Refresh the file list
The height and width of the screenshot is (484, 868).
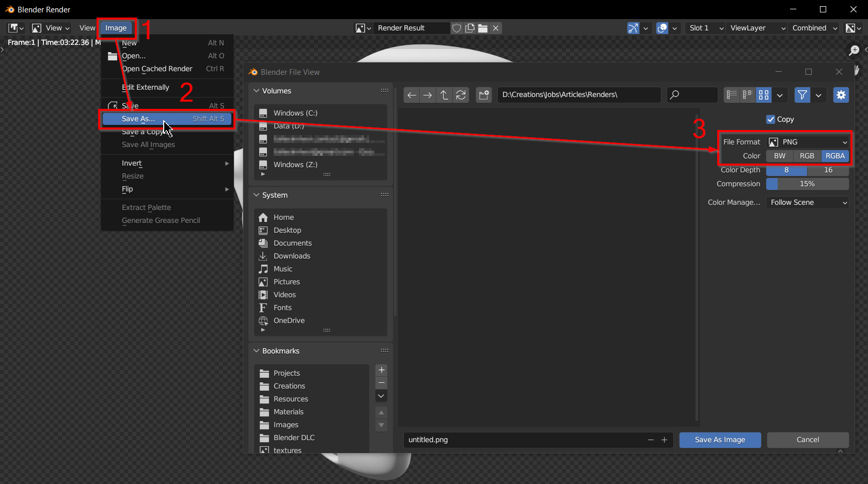(x=461, y=95)
